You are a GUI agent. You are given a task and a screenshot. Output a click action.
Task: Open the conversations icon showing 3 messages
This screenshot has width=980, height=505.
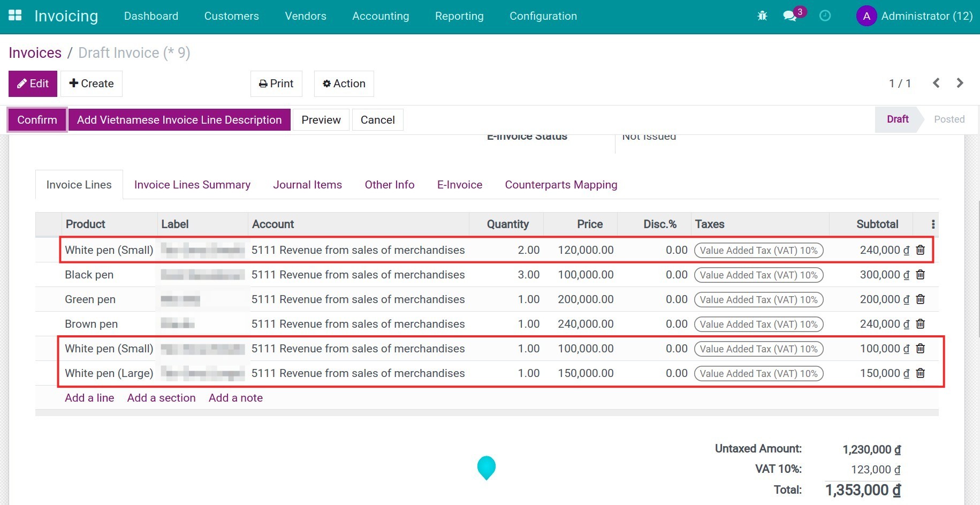789,16
